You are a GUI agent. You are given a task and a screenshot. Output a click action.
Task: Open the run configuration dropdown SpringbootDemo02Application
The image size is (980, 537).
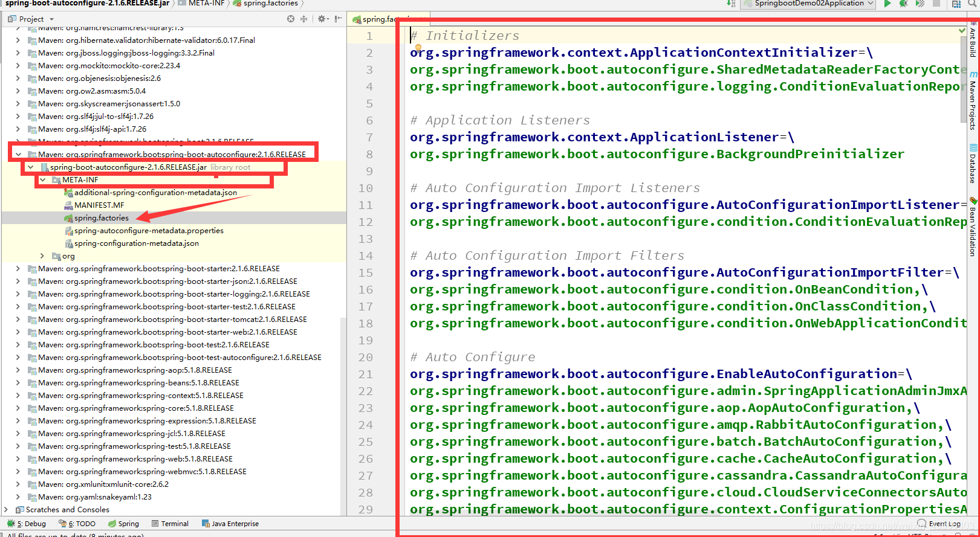tap(809, 4)
